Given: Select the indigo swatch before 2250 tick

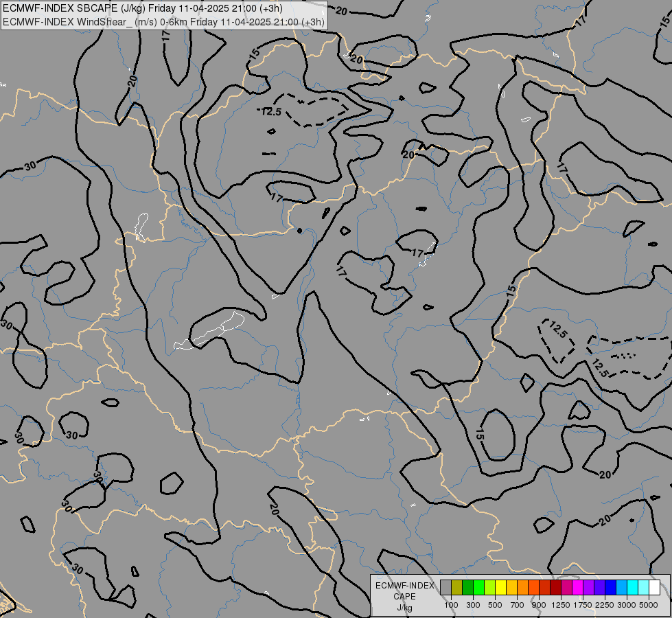Looking at the screenshot, I should (x=599, y=587).
